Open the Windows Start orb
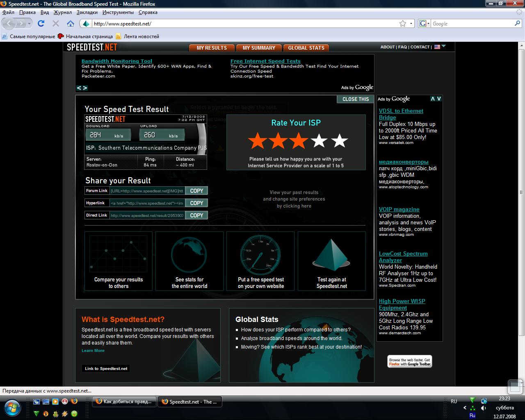525x420 pixels. (13, 407)
